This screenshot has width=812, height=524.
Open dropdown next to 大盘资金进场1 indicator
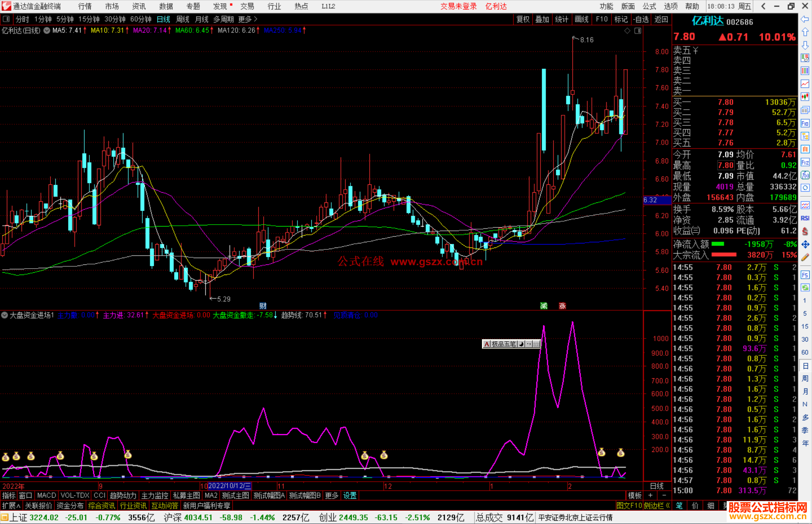[x=5, y=315]
